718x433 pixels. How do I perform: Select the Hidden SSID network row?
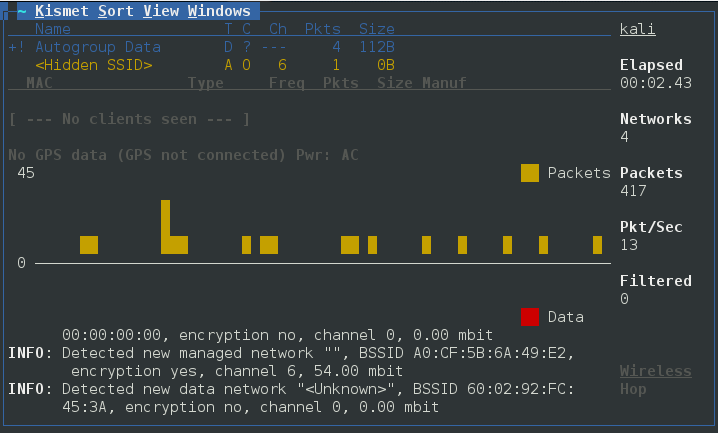(x=94, y=65)
